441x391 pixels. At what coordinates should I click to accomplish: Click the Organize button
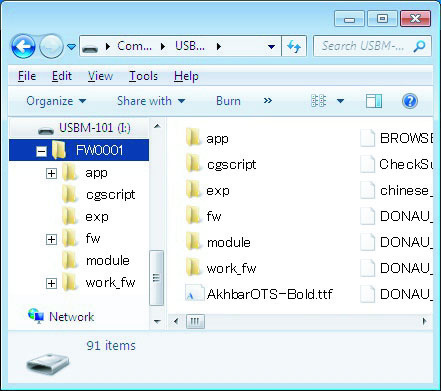pos(56,101)
